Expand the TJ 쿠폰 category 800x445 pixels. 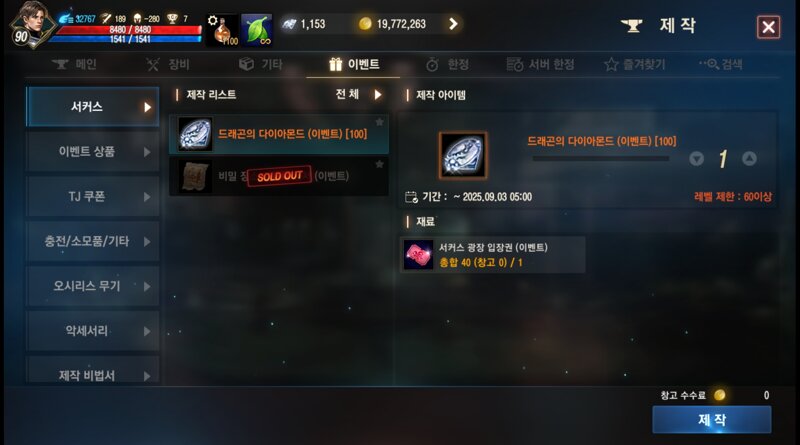point(92,196)
